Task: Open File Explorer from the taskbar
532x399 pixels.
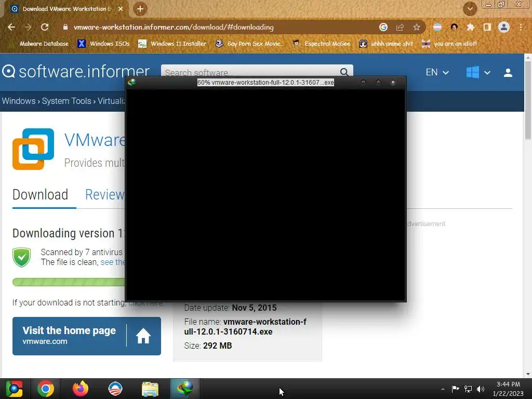Action: pos(150,389)
